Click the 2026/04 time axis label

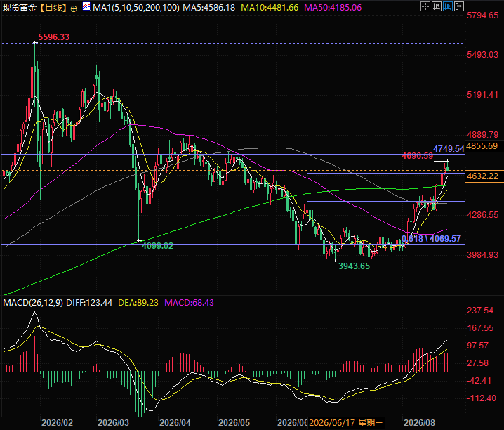point(175,422)
